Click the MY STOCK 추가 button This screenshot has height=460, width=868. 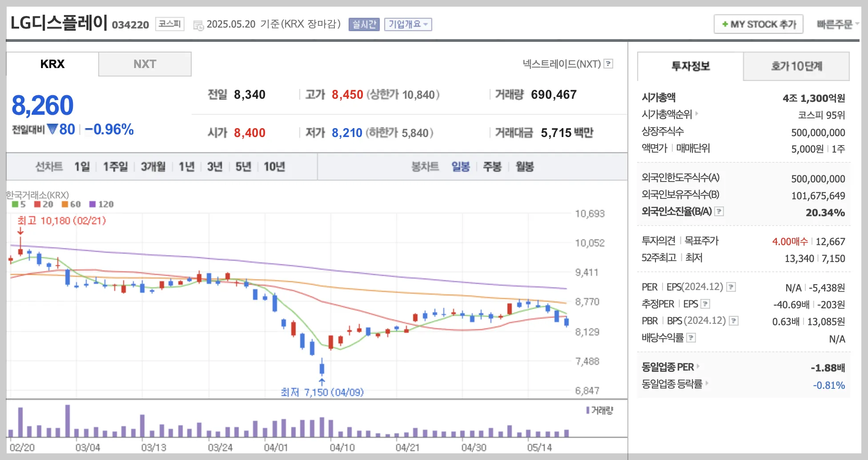click(x=759, y=24)
